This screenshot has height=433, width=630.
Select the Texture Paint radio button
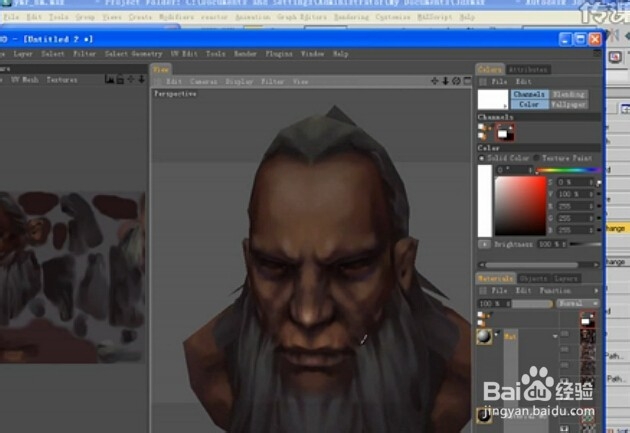[536, 158]
